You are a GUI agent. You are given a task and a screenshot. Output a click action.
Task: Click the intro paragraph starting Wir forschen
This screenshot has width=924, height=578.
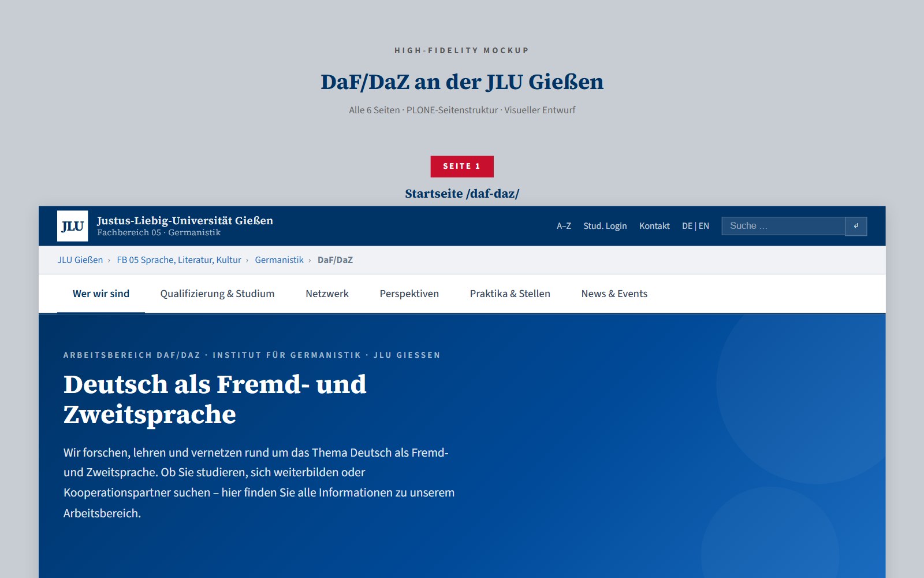tap(259, 483)
